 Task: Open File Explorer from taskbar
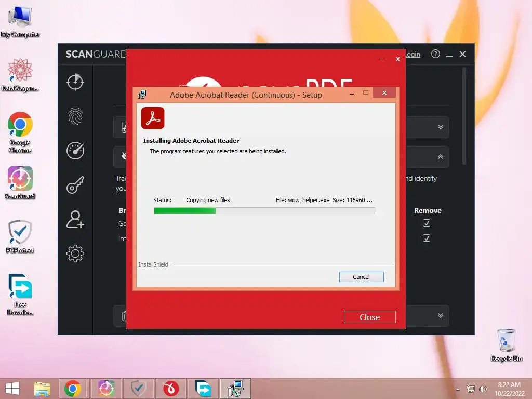point(42,389)
